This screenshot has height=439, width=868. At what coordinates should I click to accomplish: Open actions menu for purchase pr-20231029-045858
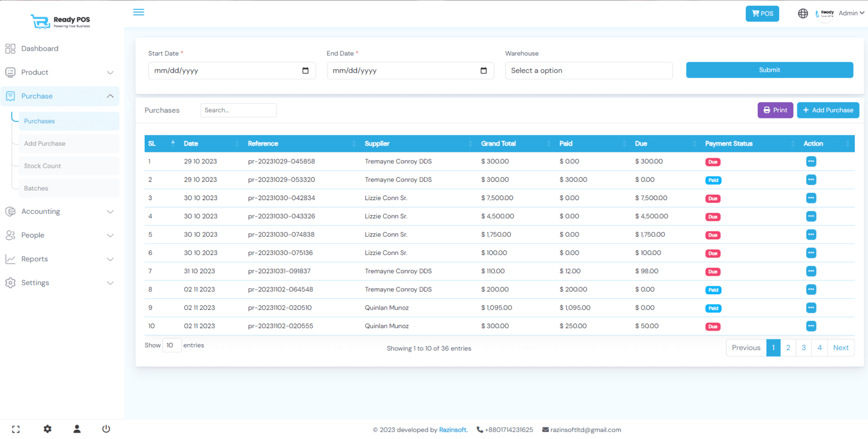(811, 161)
